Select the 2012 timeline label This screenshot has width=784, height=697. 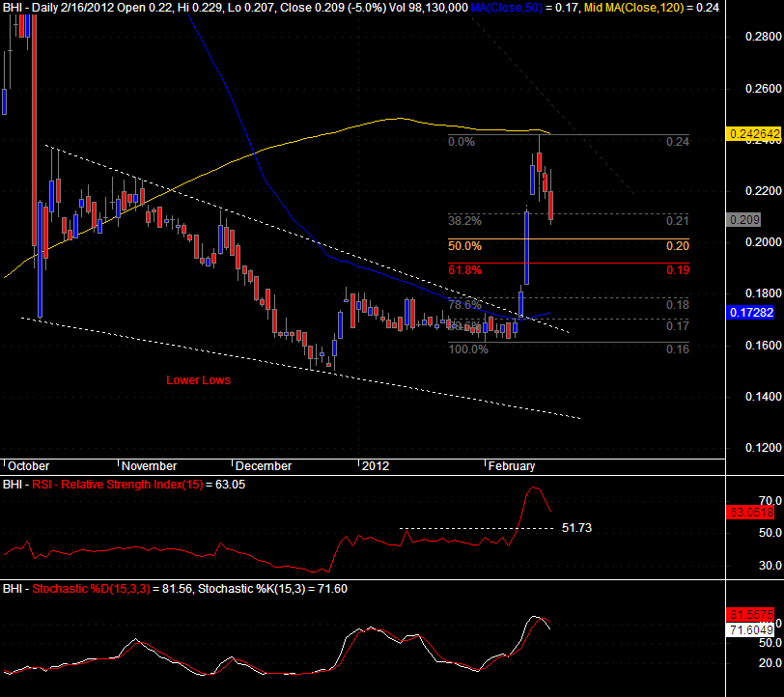[376, 465]
